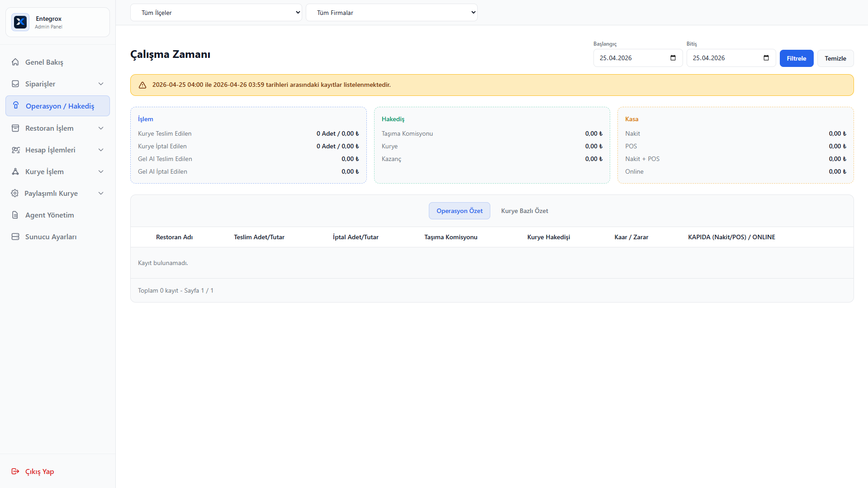Open Agent Yönetim page
The image size is (868, 488).
pos(57,215)
